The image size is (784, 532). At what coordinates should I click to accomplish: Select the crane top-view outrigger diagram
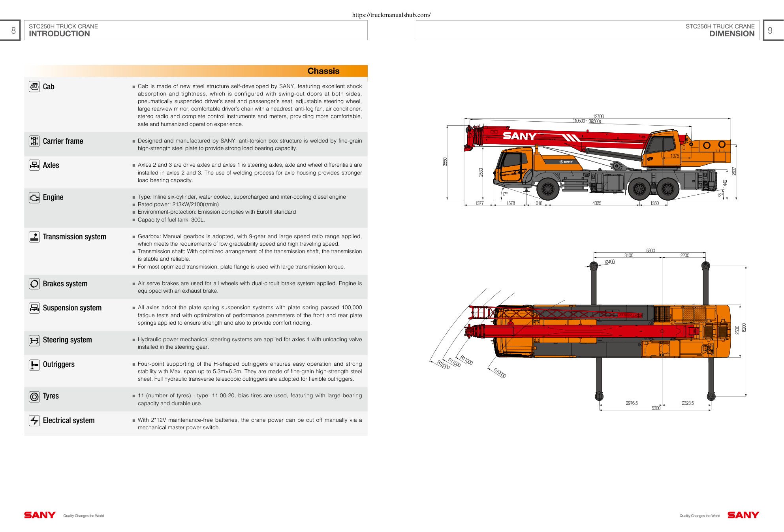tap(588, 330)
